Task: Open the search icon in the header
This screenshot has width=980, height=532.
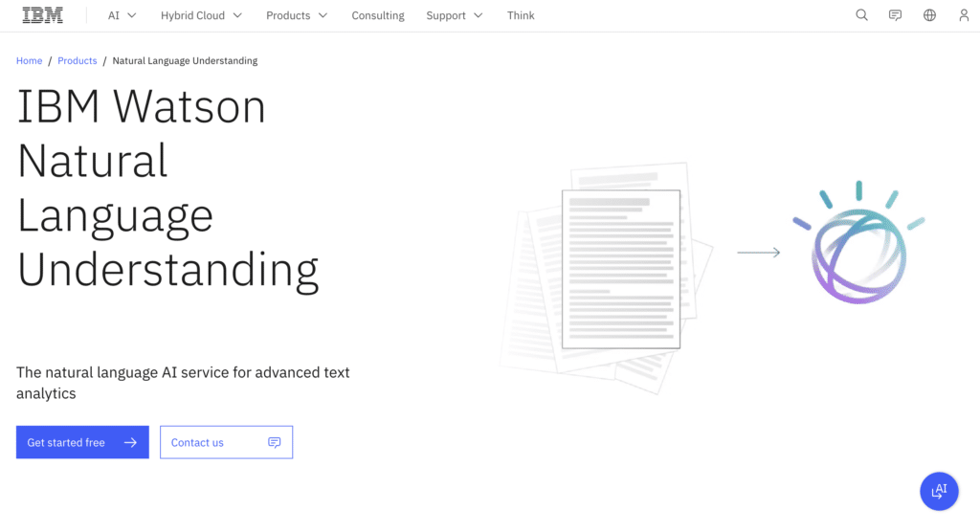Action: click(x=862, y=15)
